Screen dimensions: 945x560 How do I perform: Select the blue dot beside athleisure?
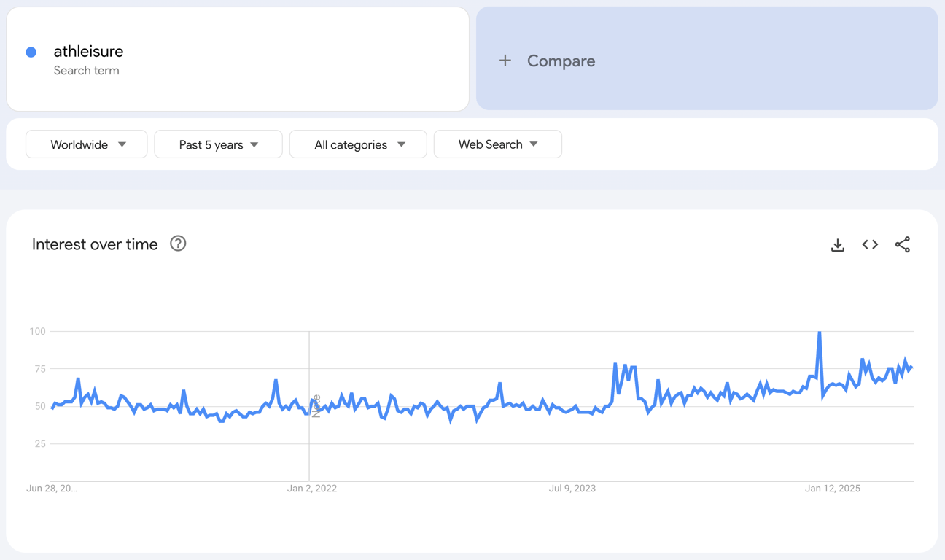click(x=31, y=52)
